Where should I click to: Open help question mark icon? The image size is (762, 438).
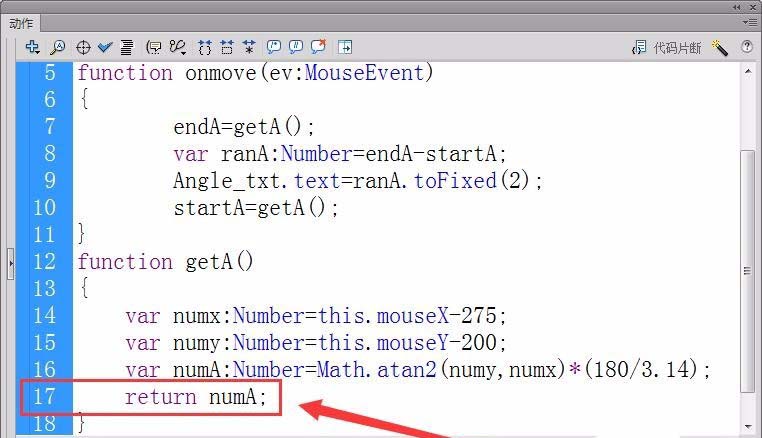(747, 47)
